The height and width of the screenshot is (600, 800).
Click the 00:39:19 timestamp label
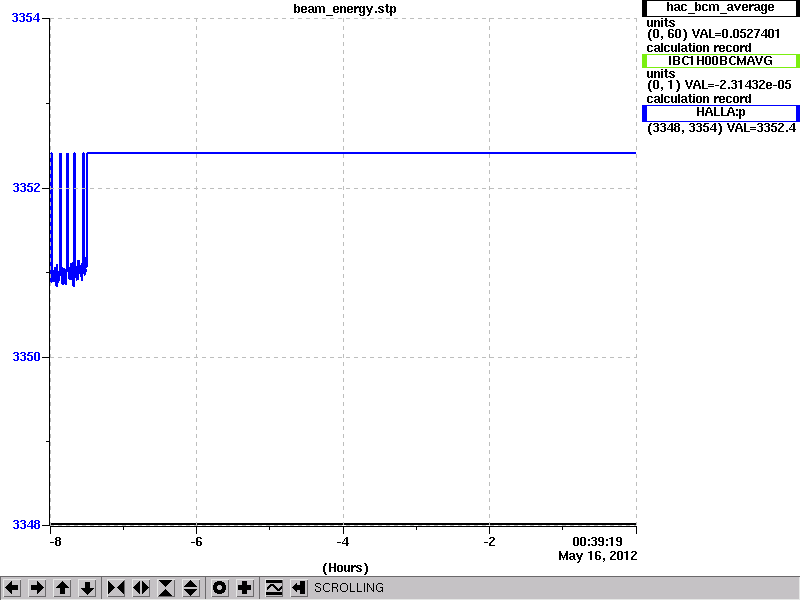click(597, 541)
